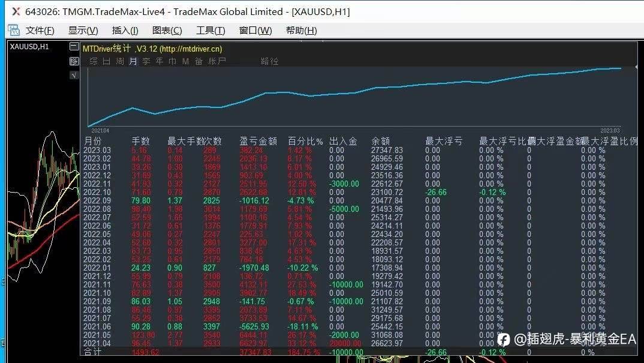Switch to the 币 tab

[x=173, y=61]
